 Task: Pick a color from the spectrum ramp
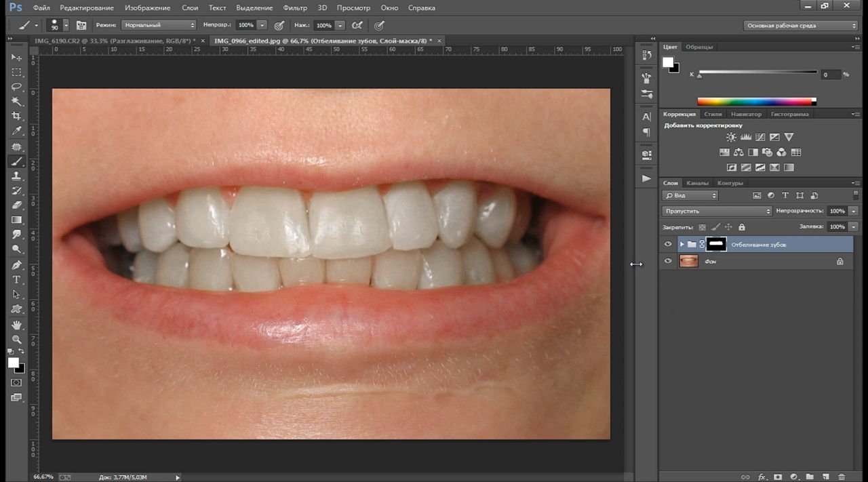click(756, 102)
